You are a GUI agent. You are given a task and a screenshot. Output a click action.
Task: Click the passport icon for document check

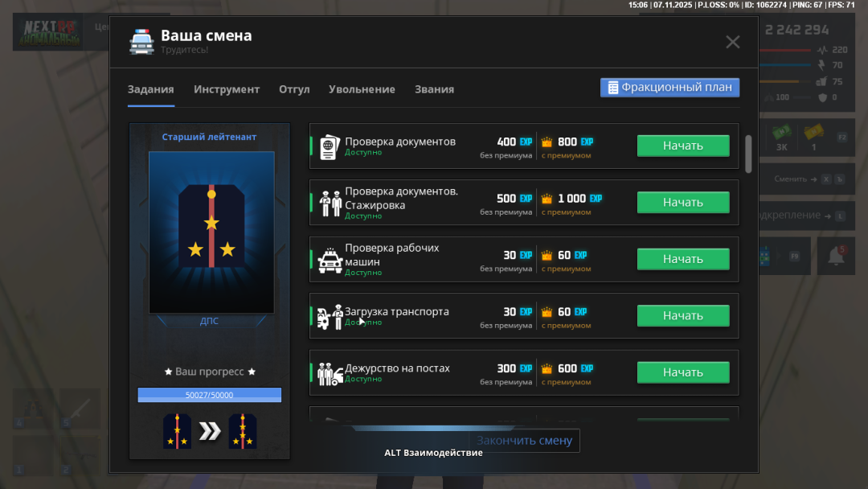330,147
